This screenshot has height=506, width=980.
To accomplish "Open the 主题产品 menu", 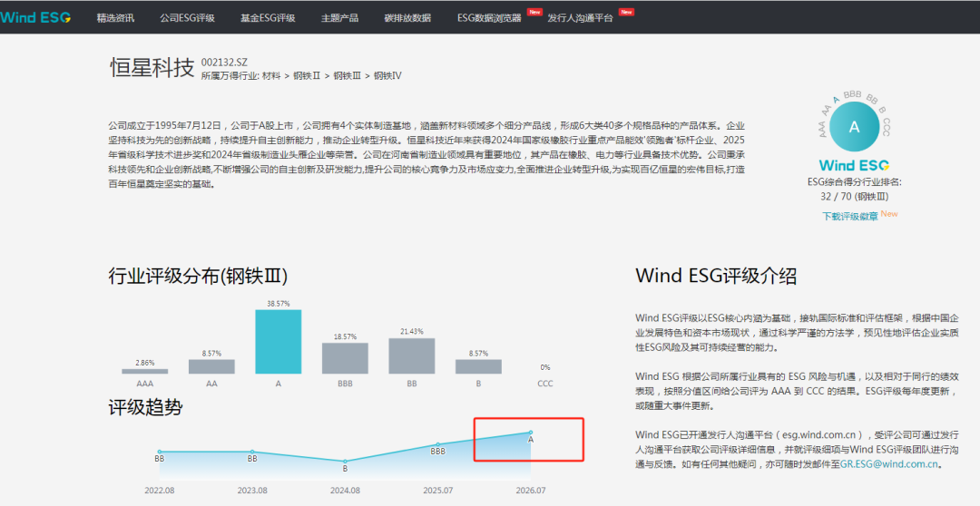I will 339,18.
